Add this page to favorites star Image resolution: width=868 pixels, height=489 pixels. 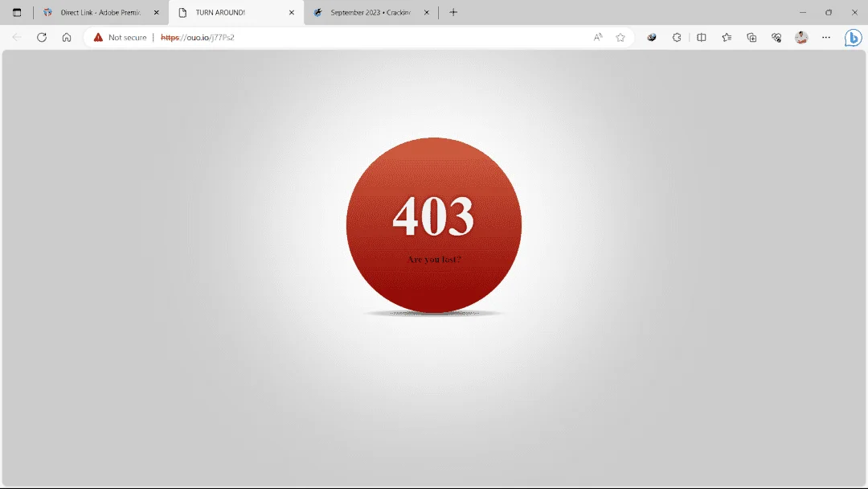(620, 37)
